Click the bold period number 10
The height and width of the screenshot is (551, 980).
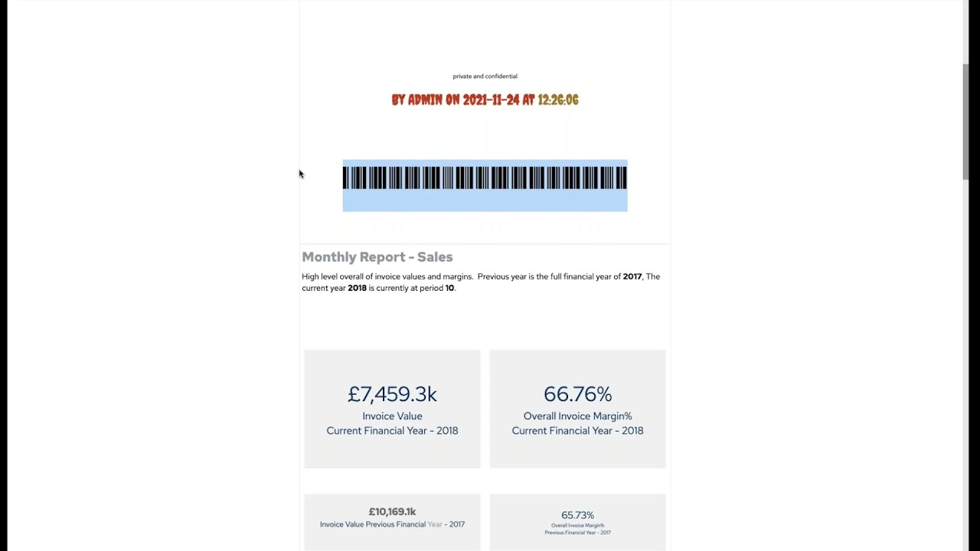[x=450, y=289]
